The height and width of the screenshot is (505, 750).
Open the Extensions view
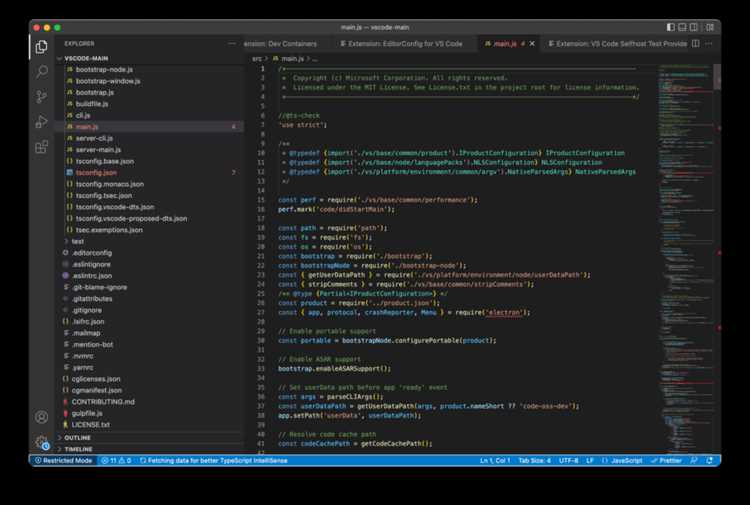pyautogui.click(x=42, y=147)
